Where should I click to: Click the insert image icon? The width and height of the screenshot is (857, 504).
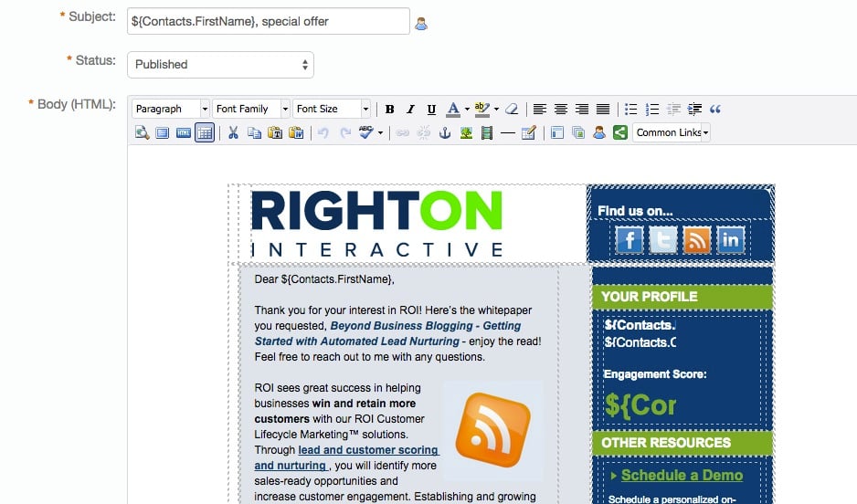coord(467,133)
